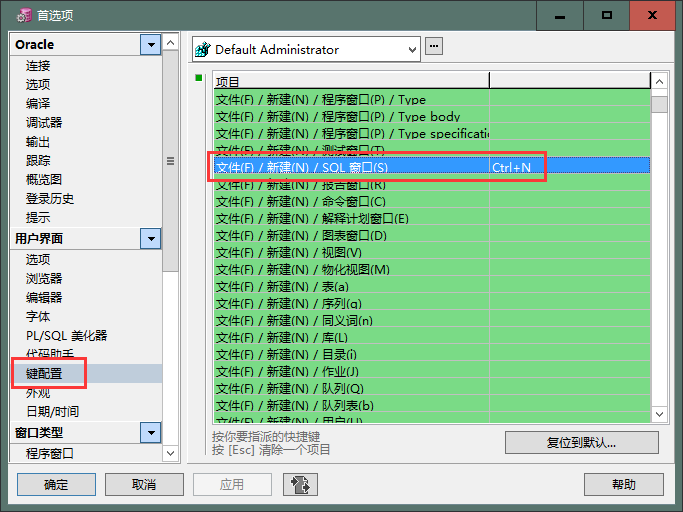
Task: Click the sidebar scroll-up arrow
Action: point(171,43)
